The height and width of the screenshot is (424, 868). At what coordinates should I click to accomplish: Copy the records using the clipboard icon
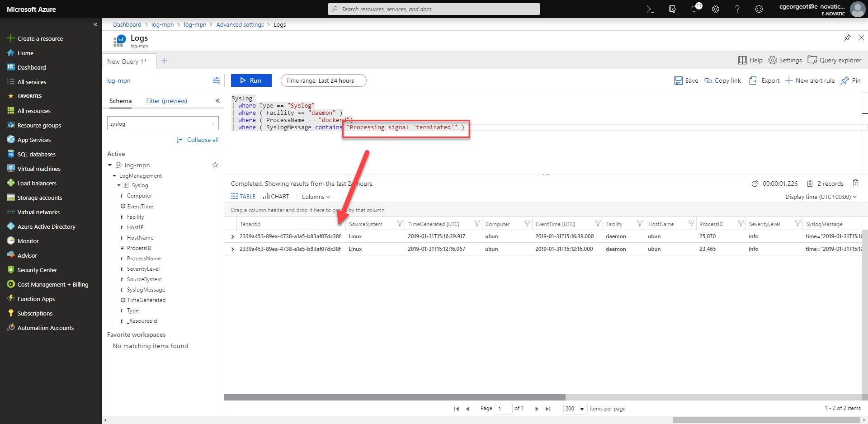(855, 183)
